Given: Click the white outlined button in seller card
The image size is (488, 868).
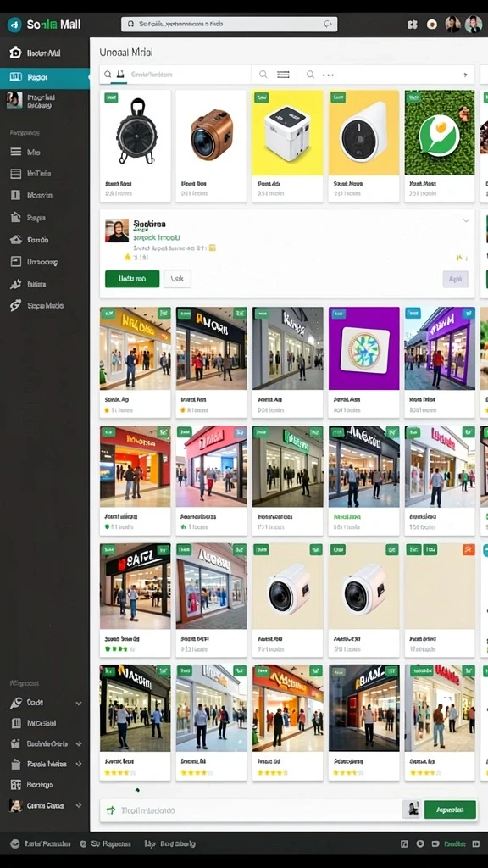Looking at the screenshot, I should pyautogui.click(x=177, y=279).
